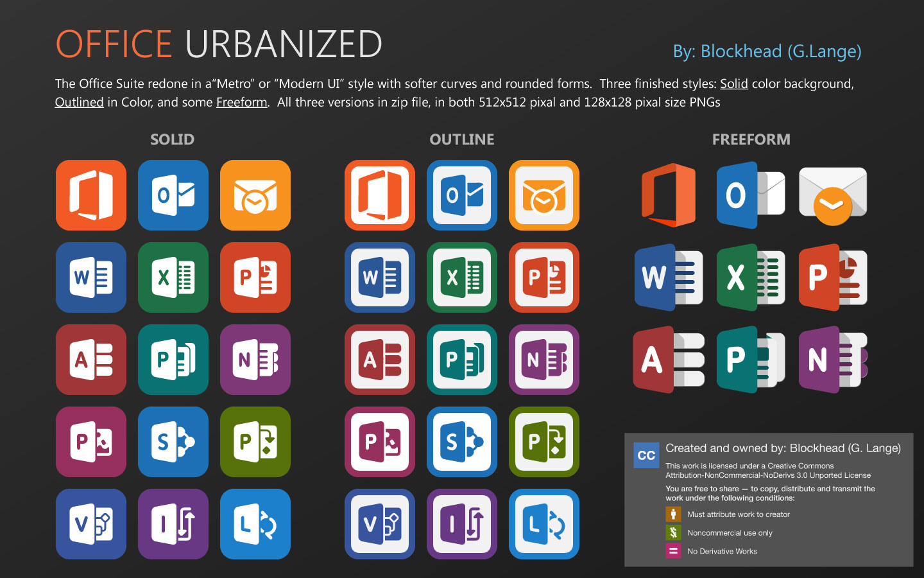Viewport: 924px width, 578px height.
Task: Open the solid PowerPoint icon
Action: click(255, 277)
